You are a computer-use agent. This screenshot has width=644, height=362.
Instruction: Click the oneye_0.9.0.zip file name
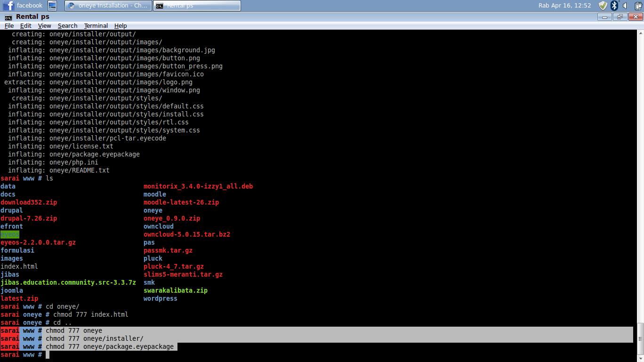pyautogui.click(x=172, y=218)
